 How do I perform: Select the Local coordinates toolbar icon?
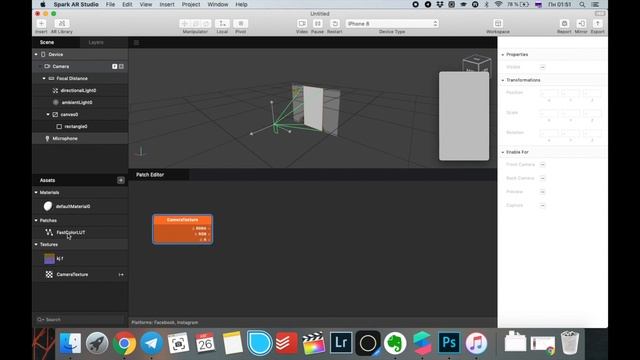click(x=222, y=23)
